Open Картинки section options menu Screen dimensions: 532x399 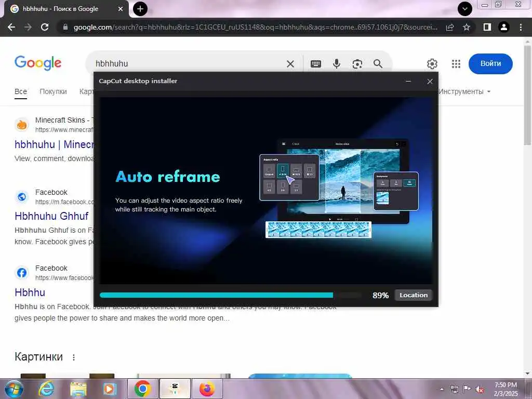pyautogui.click(x=74, y=357)
